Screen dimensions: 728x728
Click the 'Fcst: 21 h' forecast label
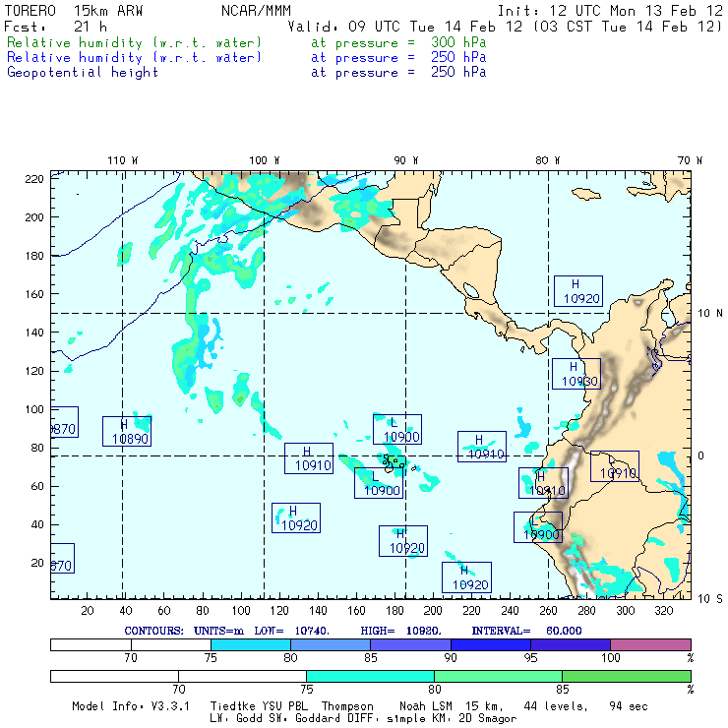tap(55, 27)
